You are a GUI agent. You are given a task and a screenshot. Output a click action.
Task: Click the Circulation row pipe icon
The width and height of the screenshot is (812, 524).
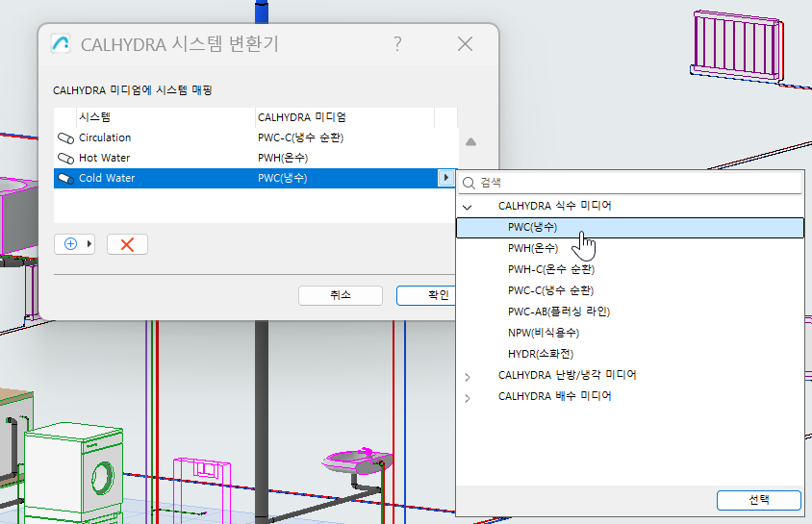click(x=65, y=138)
